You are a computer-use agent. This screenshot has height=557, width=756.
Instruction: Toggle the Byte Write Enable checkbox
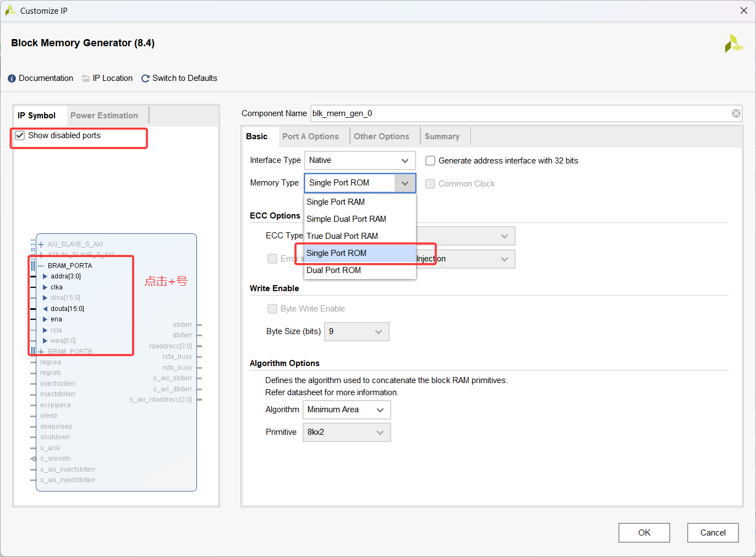(272, 309)
